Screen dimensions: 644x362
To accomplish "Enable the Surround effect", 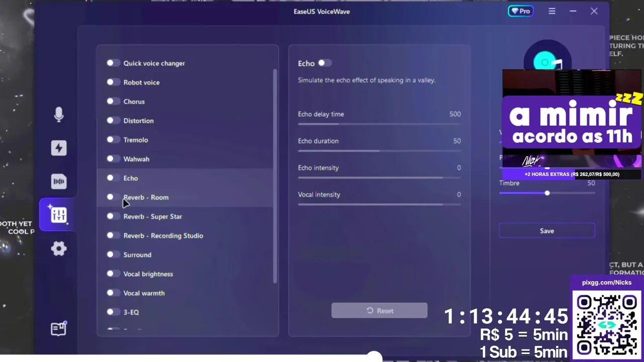I will (113, 254).
